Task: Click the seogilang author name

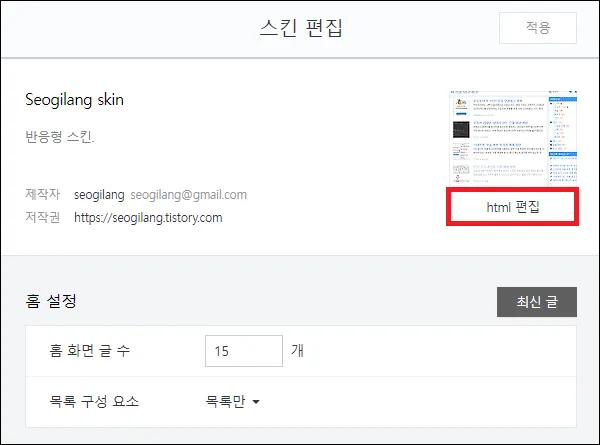Action: (x=99, y=195)
